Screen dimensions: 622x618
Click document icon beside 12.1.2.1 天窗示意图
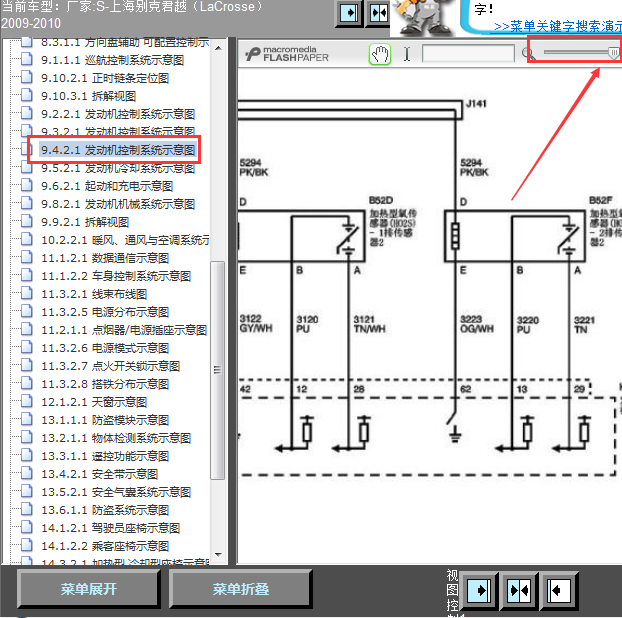click(x=27, y=401)
